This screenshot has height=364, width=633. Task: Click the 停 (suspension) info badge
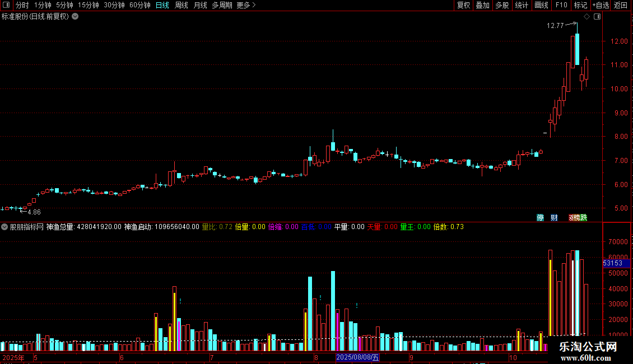540,217
